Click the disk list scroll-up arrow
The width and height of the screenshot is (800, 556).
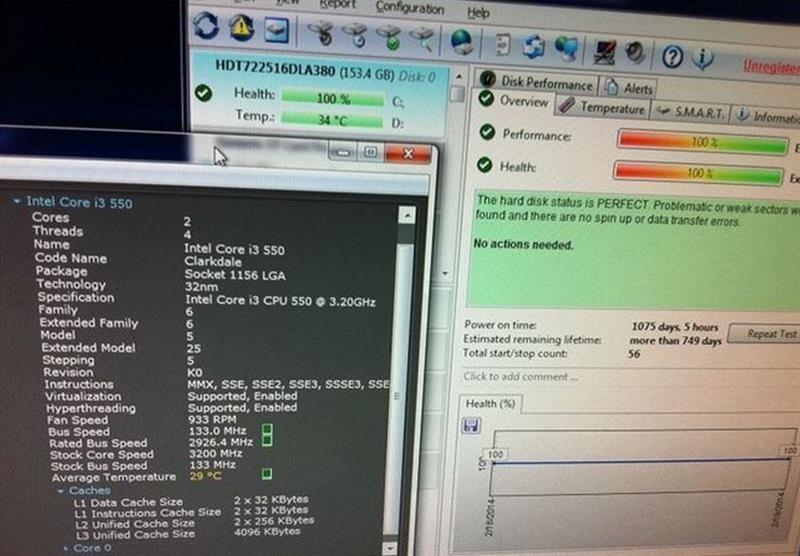[458, 77]
